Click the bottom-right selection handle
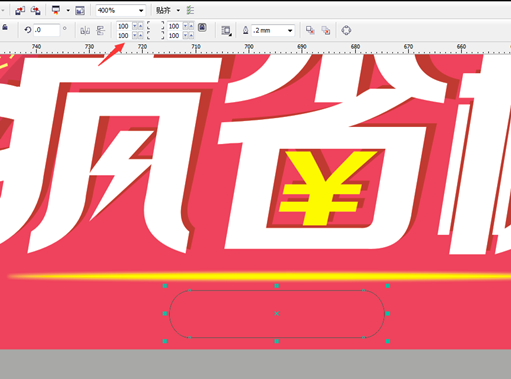The image size is (511, 379). click(x=388, y=341)
